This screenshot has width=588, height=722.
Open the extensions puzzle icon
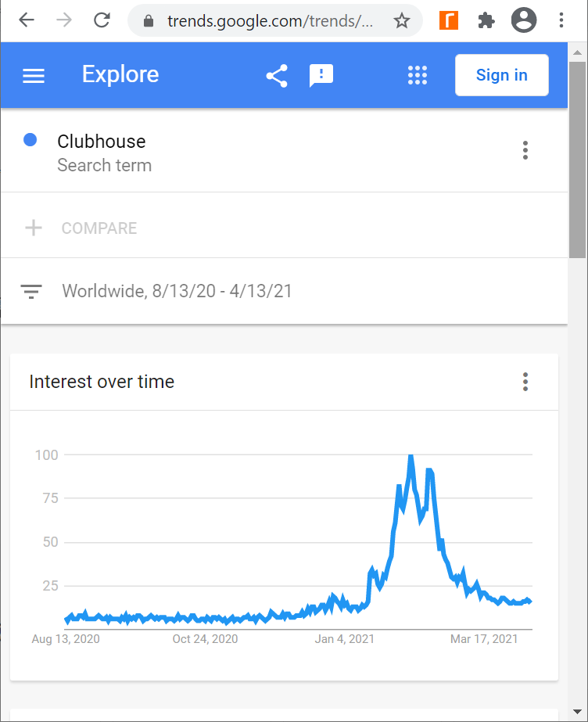486,20
